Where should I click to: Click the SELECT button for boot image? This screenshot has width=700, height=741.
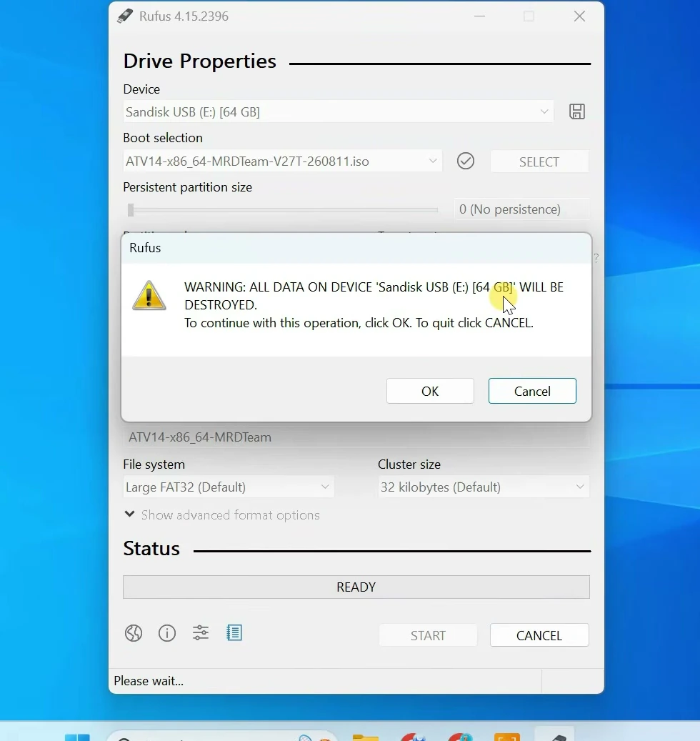coord(539,161)
